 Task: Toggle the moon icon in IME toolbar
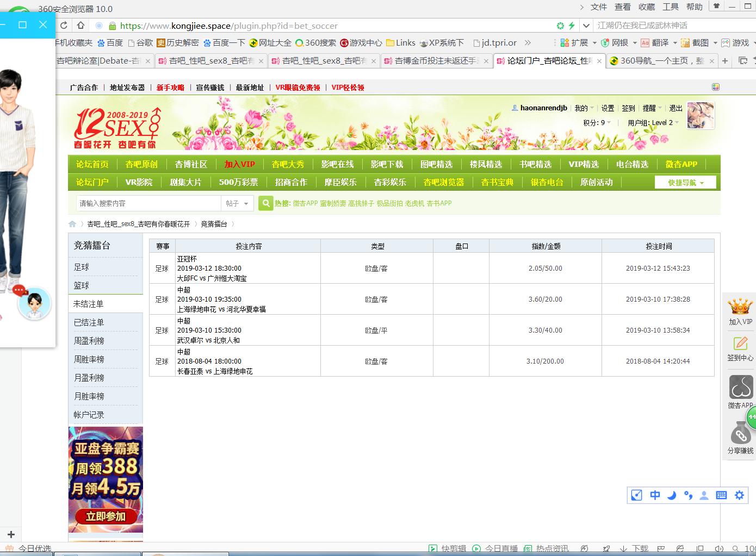672,495
